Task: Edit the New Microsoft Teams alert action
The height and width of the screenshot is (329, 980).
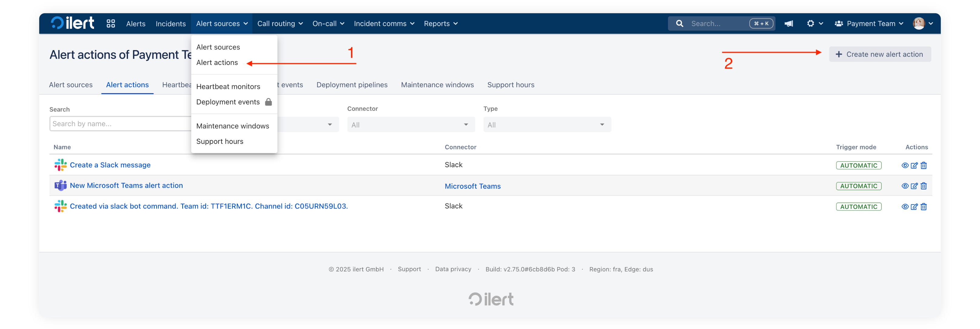Action: point(914,186)
